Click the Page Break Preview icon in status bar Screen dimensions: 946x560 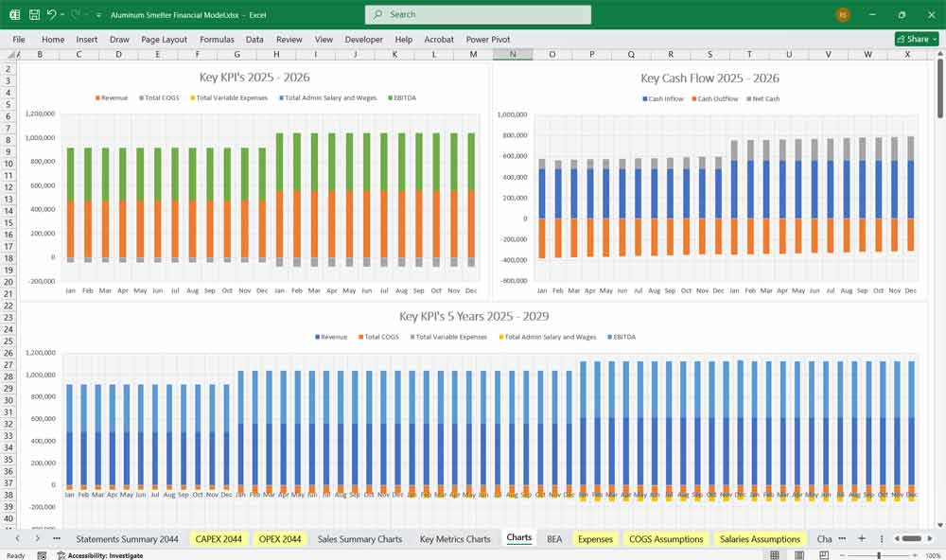click(x=825, y=555)
